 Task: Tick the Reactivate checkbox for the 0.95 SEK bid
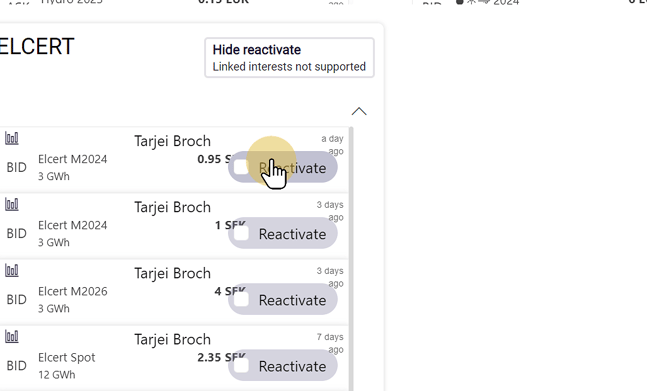[x=241, y=167]
